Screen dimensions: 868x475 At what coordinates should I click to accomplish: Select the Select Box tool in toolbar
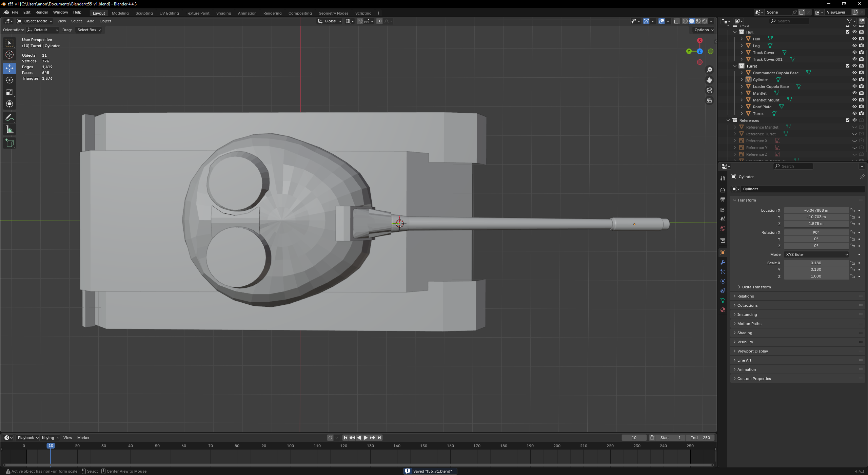[x=9, y=43]
